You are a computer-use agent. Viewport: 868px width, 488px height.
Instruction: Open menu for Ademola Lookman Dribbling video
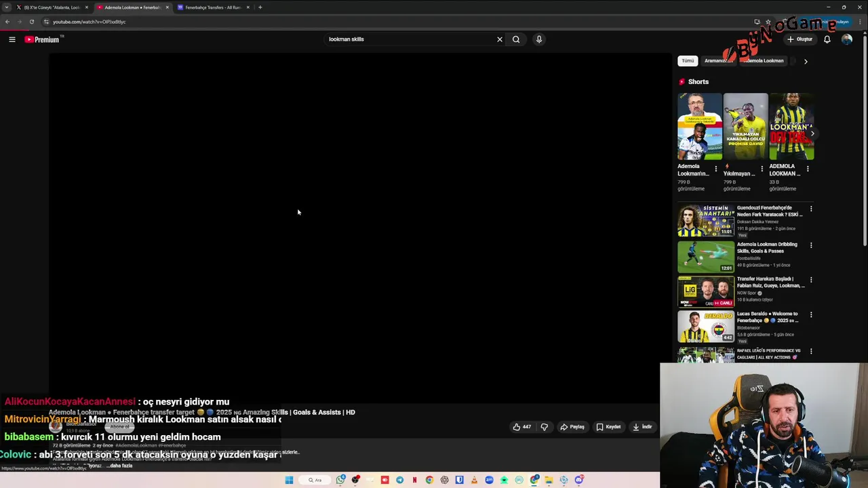pyautogui.click(x=811, y=245)
